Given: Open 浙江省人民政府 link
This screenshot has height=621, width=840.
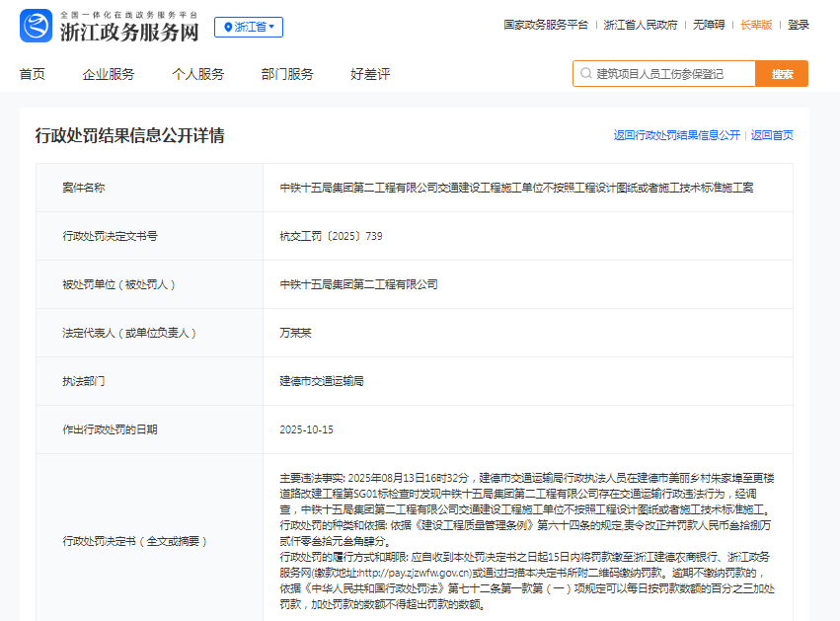Looking at the screenshot, I should pos(641,25).
